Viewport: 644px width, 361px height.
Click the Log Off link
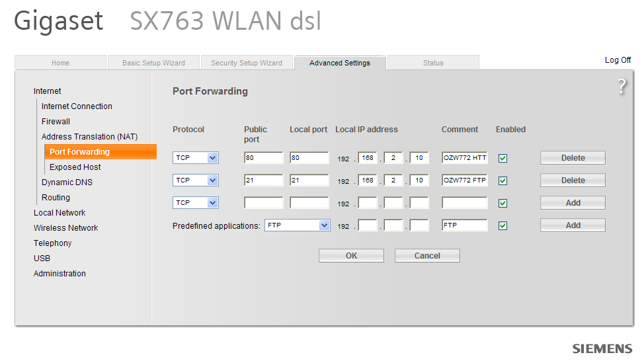coord(618,60)
